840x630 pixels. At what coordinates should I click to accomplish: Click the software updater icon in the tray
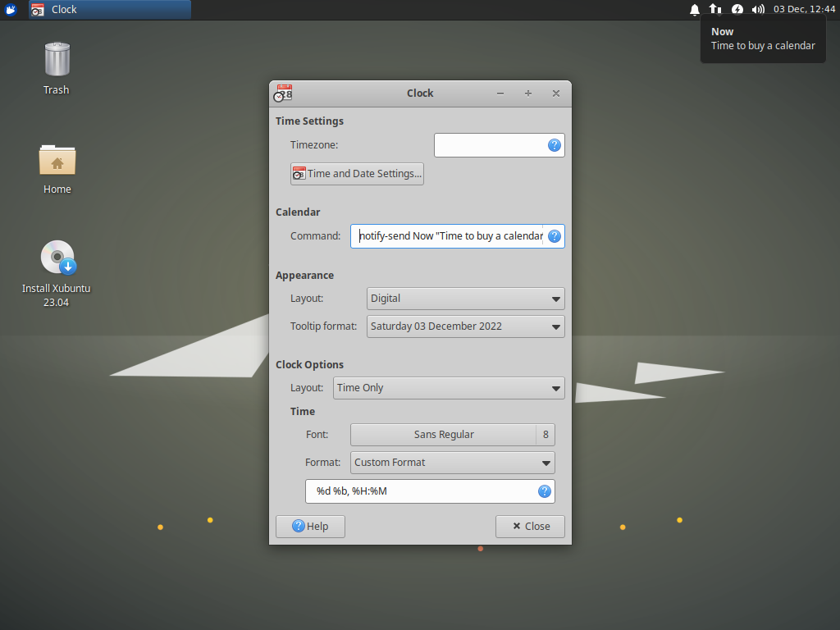pyautogui.click(x=735, y=9)
